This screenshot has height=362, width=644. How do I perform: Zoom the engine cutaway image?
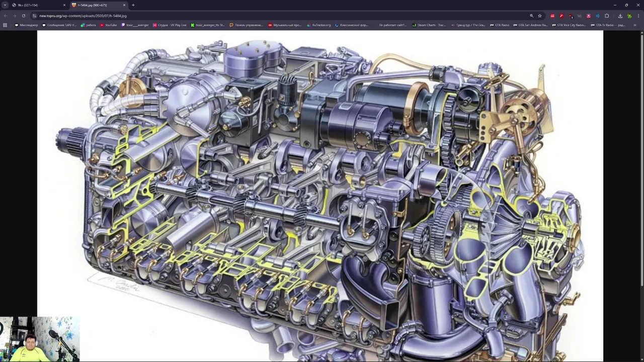320,196
